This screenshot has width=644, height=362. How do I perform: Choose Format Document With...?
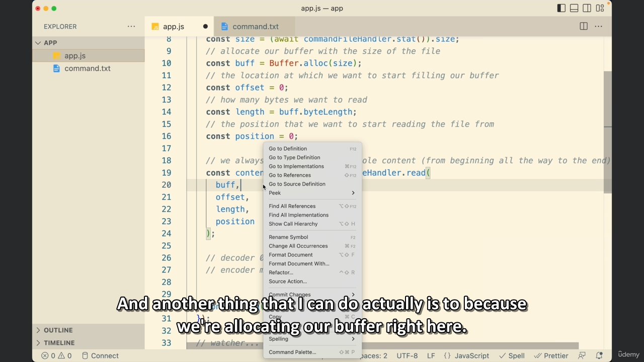point(312,264)
